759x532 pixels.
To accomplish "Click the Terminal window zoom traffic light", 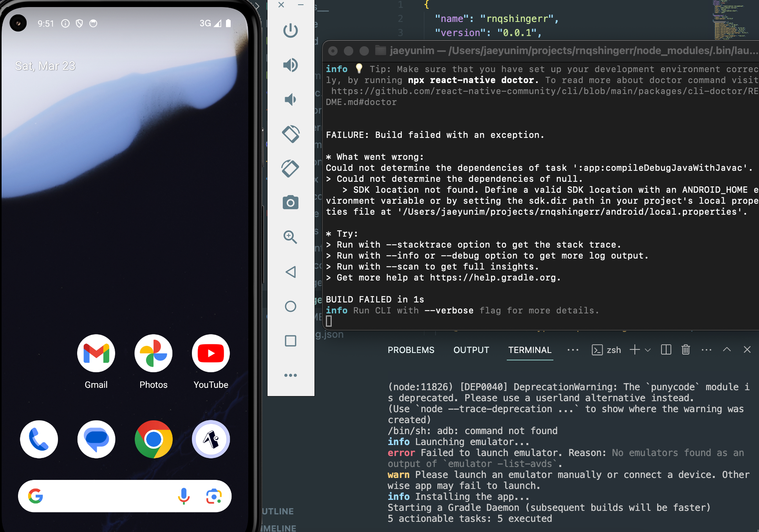I will click(x=364, y=51).
